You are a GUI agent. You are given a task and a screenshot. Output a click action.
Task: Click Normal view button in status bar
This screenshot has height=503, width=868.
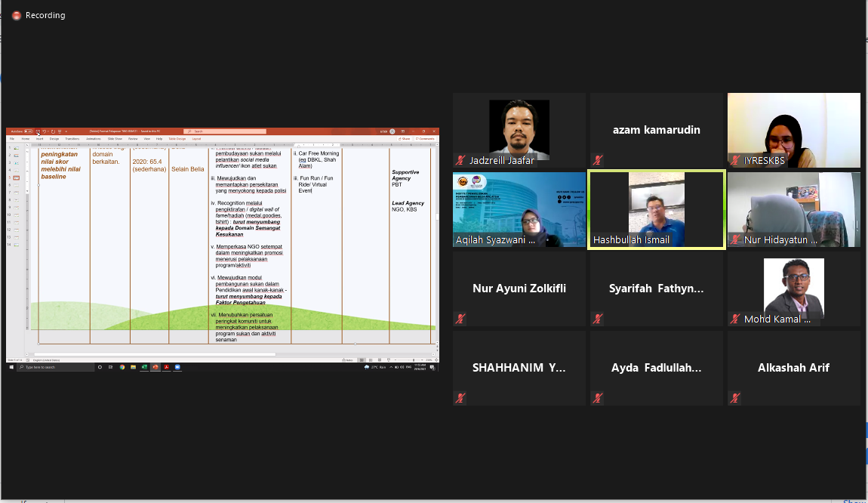(x=362, y=360)
